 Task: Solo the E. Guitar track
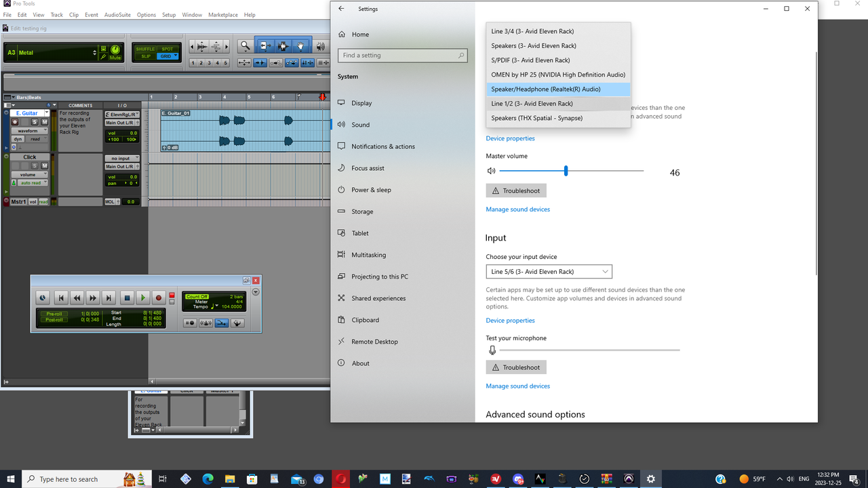[x=35, y=122]
